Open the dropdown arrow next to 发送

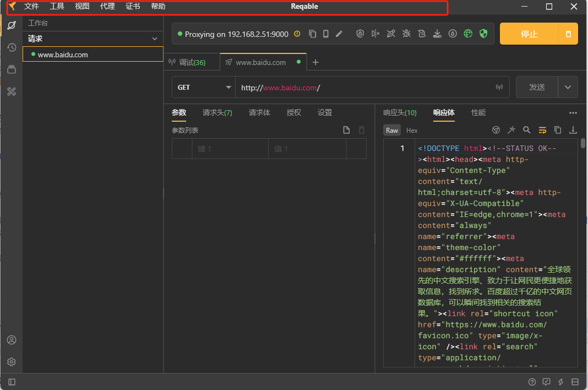[x=568, y=87]
